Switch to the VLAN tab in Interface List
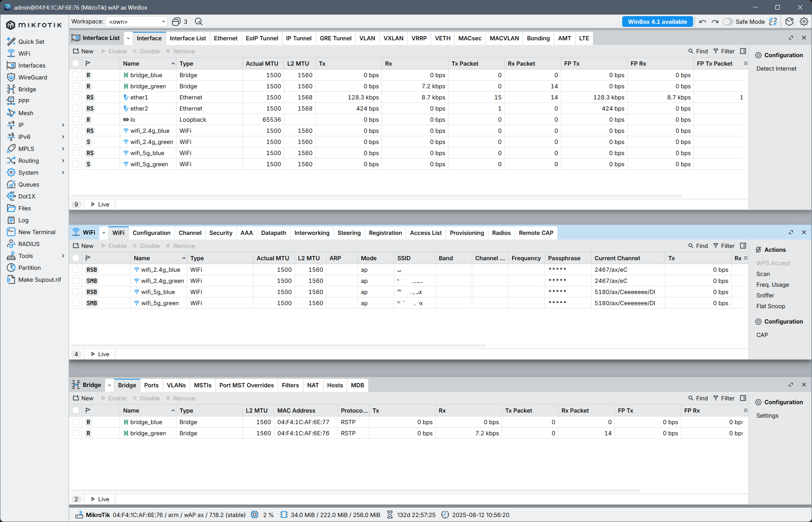This screenshot has width=812, height=522. (367, 38)
